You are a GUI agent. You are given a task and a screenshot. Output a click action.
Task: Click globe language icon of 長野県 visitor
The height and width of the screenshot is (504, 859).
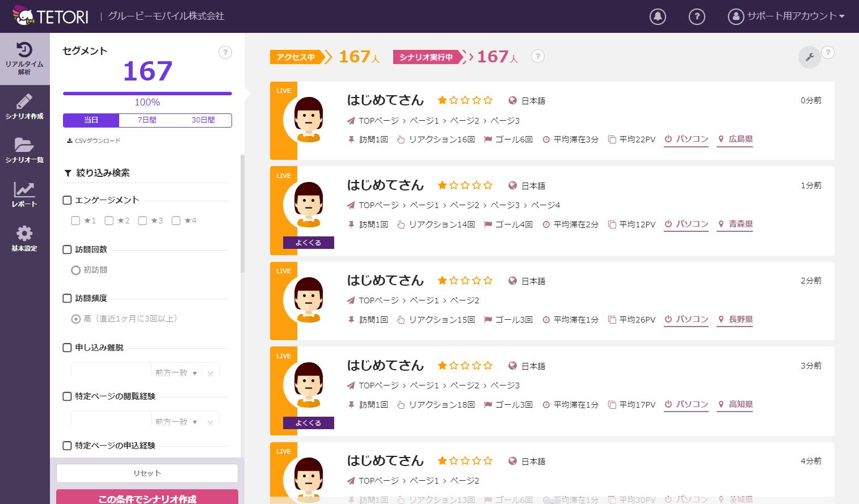click(513, 281)
